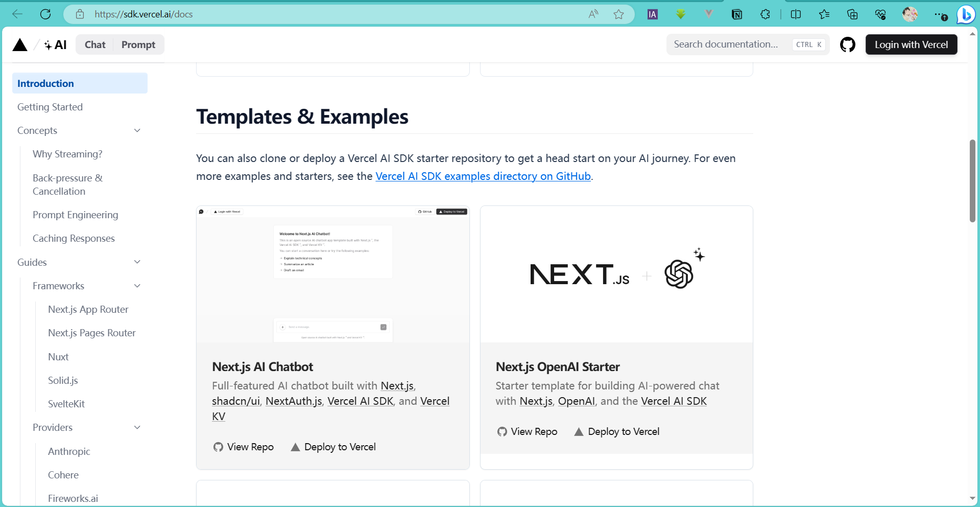This screenshot has height=507, width=980.
Task: Open the user profile avatar
Action: (x=910, y=14)
